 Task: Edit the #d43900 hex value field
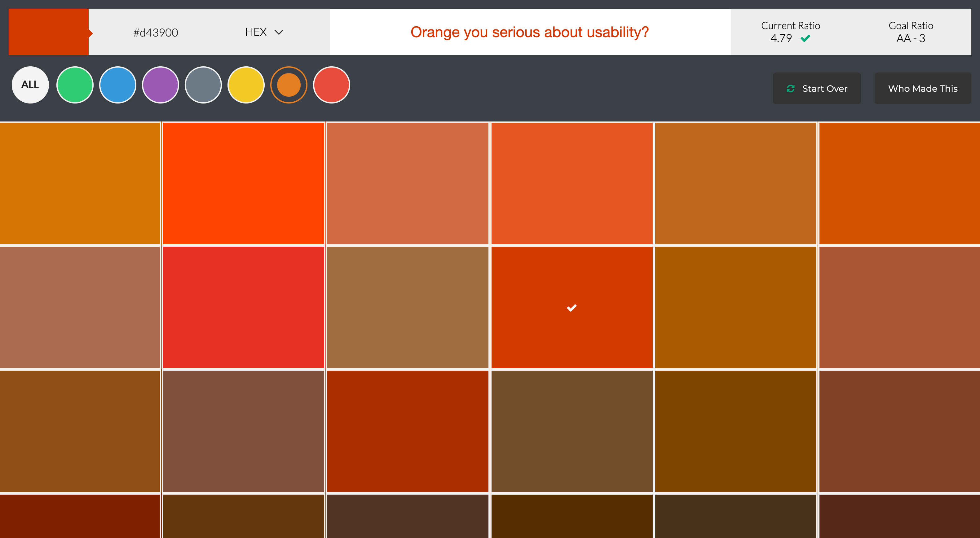tap(156, 33)
